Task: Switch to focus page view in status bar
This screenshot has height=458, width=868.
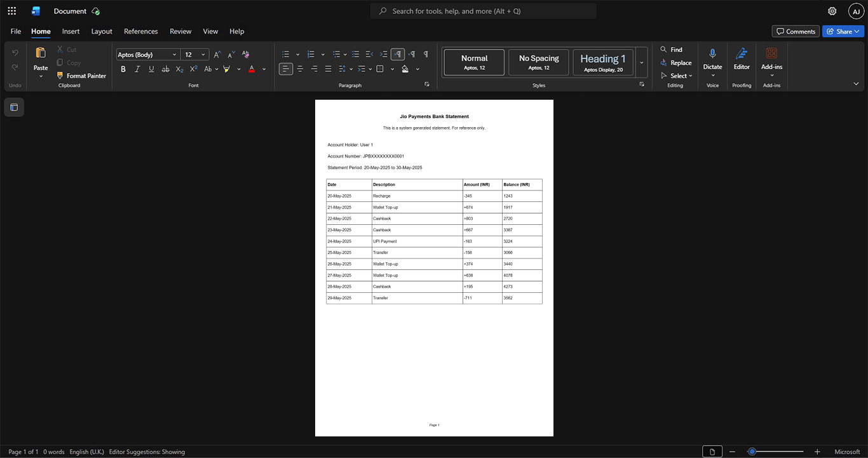Action: click(712, 452)
